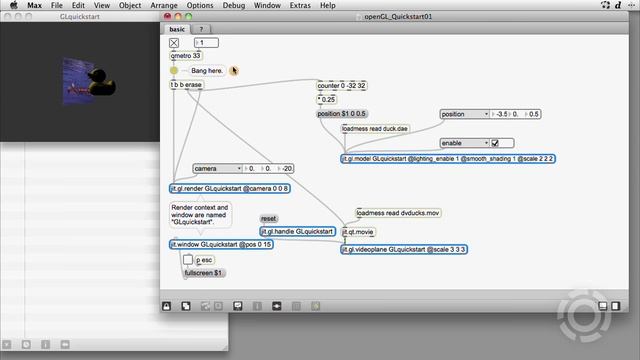The width and height of the screenshot is (640, 360).
Task: Switch to the basic tab
Action: point(177,29)
